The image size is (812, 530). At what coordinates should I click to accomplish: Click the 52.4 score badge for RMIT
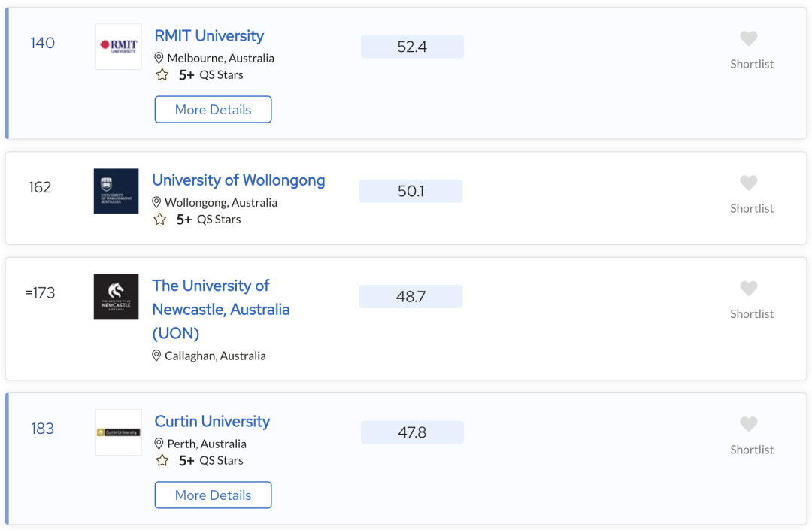[x=412, y=47]
